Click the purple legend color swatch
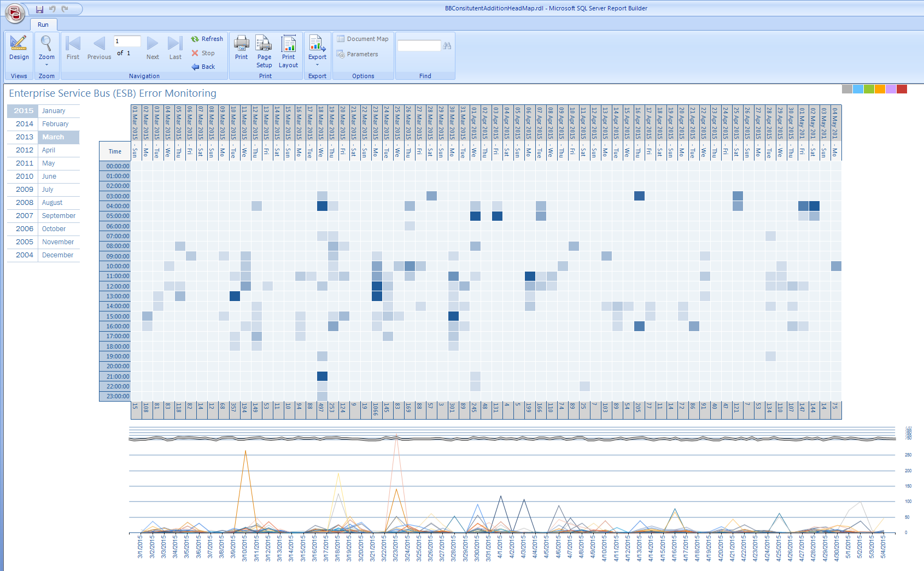924x571 pixels. tap(891, 89)
